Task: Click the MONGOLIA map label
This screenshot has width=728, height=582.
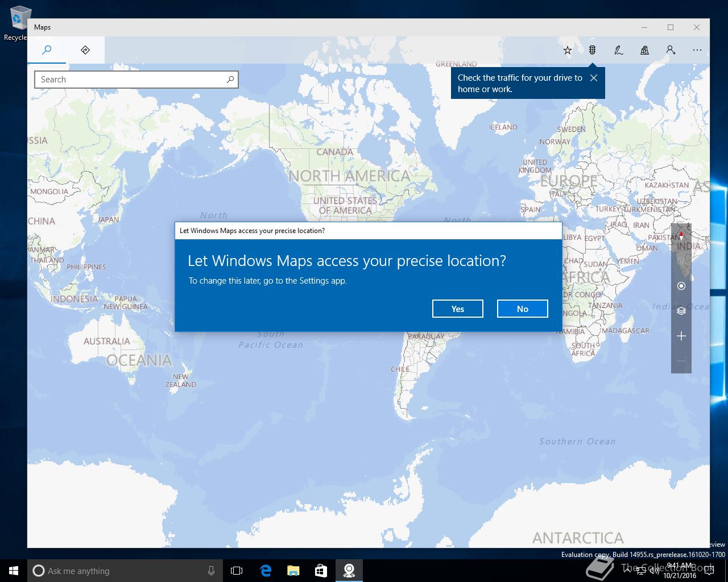Action: pos(49,192)
